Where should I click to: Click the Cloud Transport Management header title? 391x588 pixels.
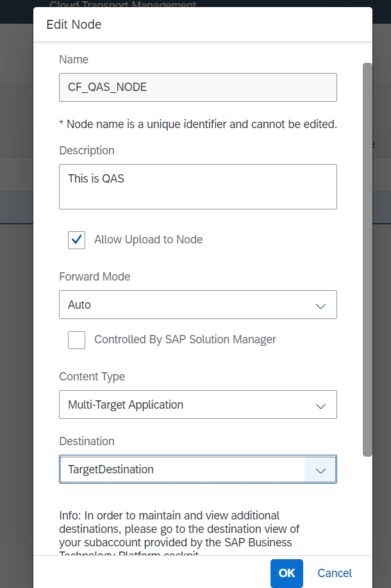131,6
